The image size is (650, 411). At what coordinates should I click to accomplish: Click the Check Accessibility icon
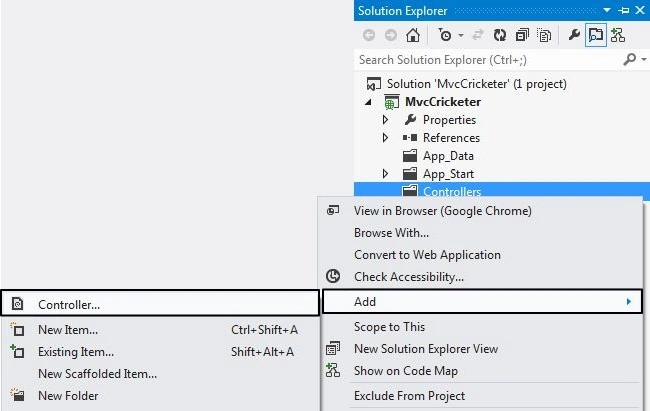click(x=333, y=276)
